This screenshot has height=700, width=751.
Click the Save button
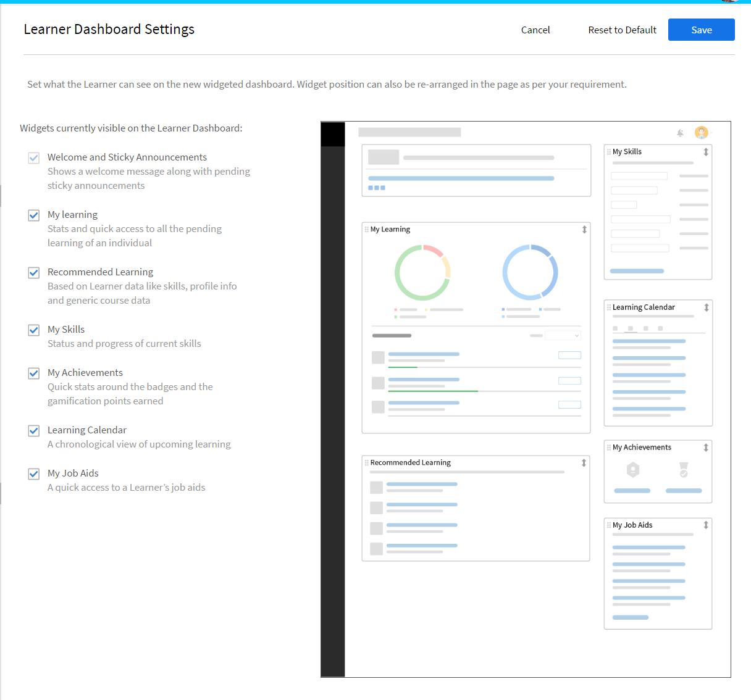701,30
